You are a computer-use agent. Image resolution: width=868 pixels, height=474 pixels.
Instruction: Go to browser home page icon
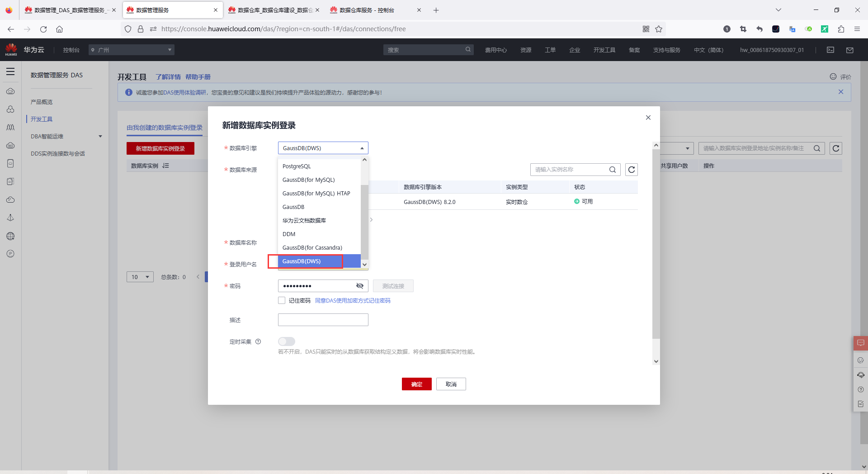pyautogui.click(x=59, y=29)
